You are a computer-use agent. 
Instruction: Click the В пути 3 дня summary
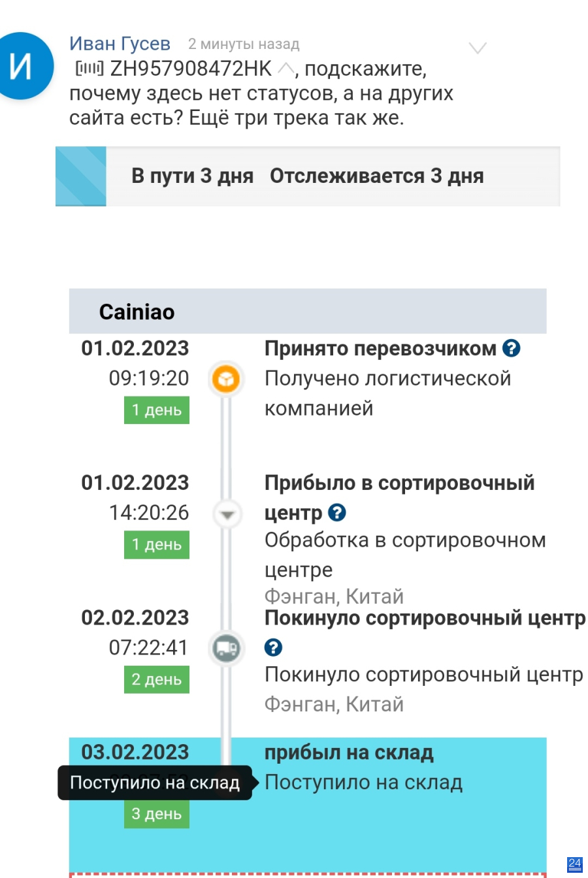(192, 176)
